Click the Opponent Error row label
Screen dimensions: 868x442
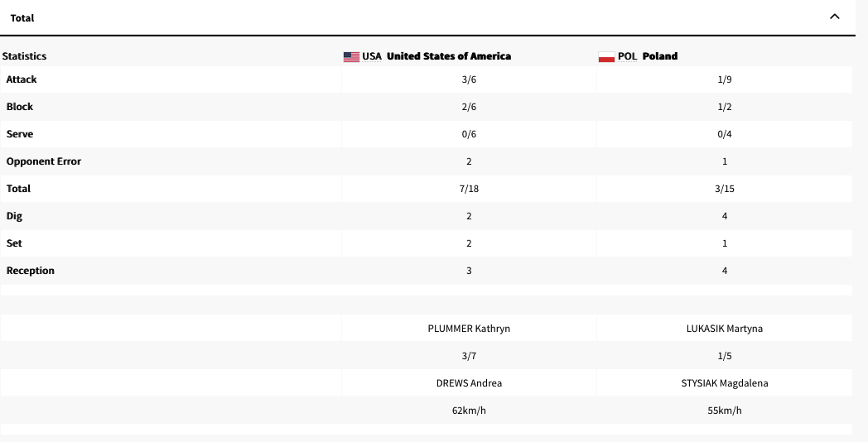[44, 161]
